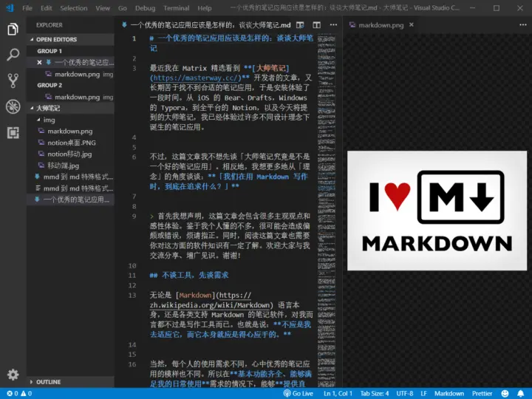Open notion移动.jpg file
532x399 pixels.
tap(70, 154)
